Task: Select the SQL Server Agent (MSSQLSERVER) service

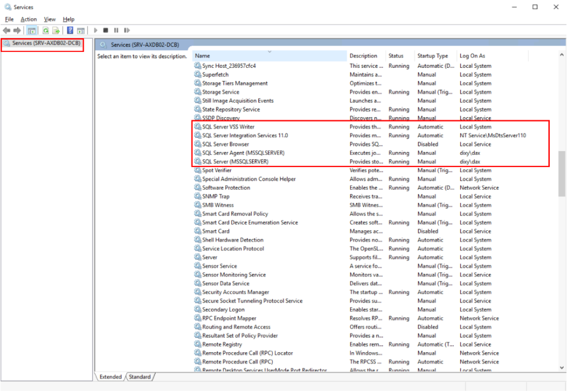Action: [x=243, y=153]
